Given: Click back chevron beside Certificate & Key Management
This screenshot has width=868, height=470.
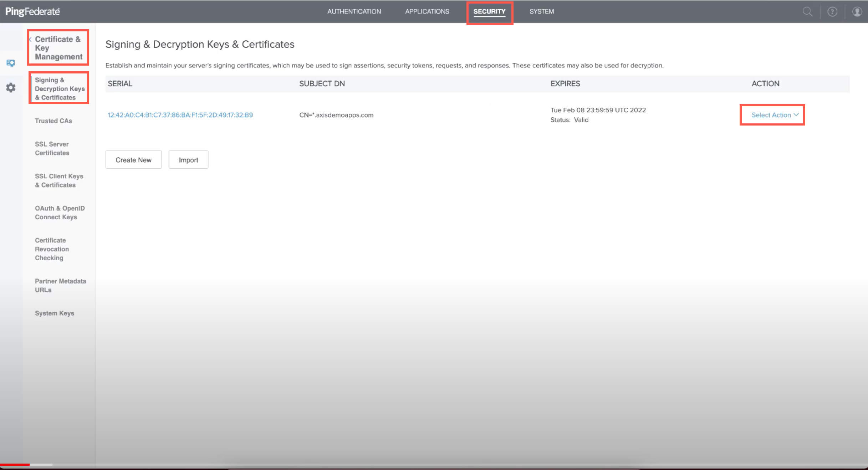Looking at the screenshot, I should pos(31,40).
